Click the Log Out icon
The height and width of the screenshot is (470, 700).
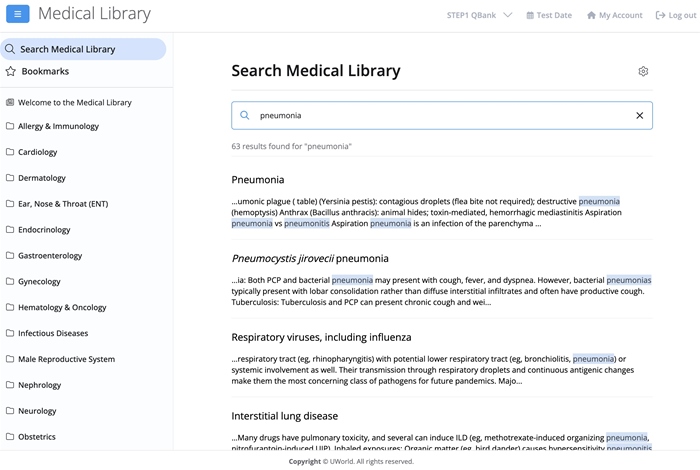[x=660, y=16]
